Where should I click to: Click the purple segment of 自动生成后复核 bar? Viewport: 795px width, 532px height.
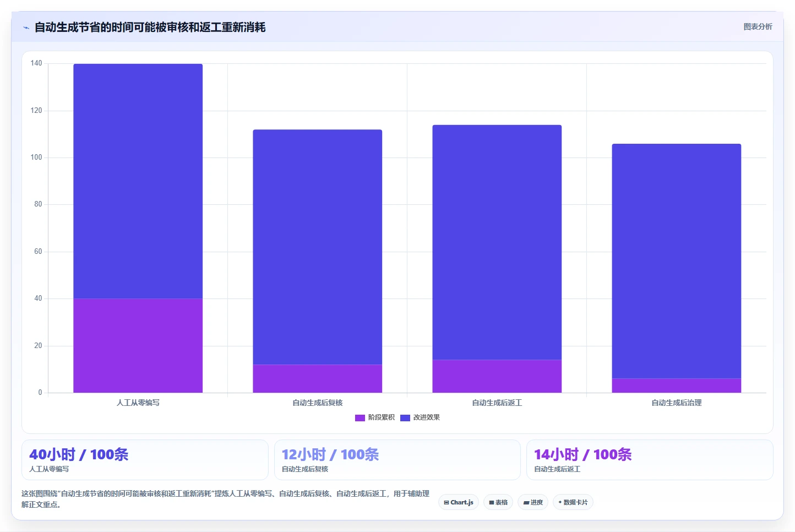tap(318, 379)
